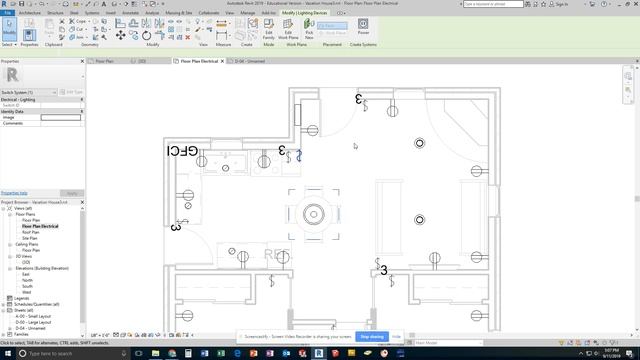Click the Apply button in Properties
Image resolution: width=640 pixels, height=360 pixels.
72,193
